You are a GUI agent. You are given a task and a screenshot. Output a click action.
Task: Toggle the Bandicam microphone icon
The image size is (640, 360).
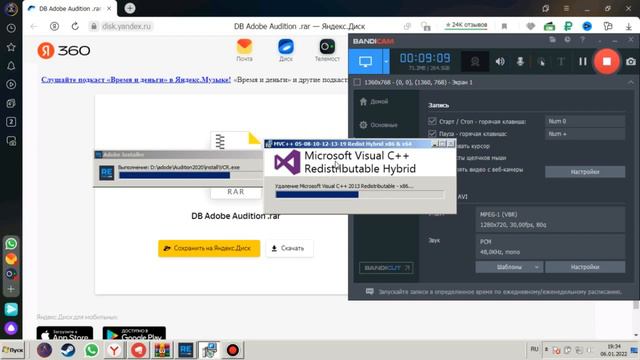pos(520,62)
